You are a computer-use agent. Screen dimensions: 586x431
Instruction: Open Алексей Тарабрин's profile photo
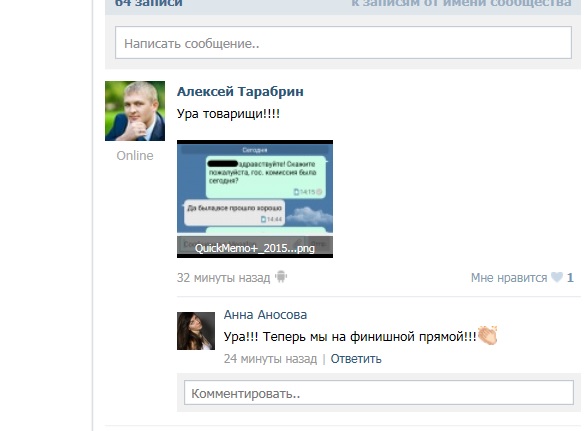135,111
